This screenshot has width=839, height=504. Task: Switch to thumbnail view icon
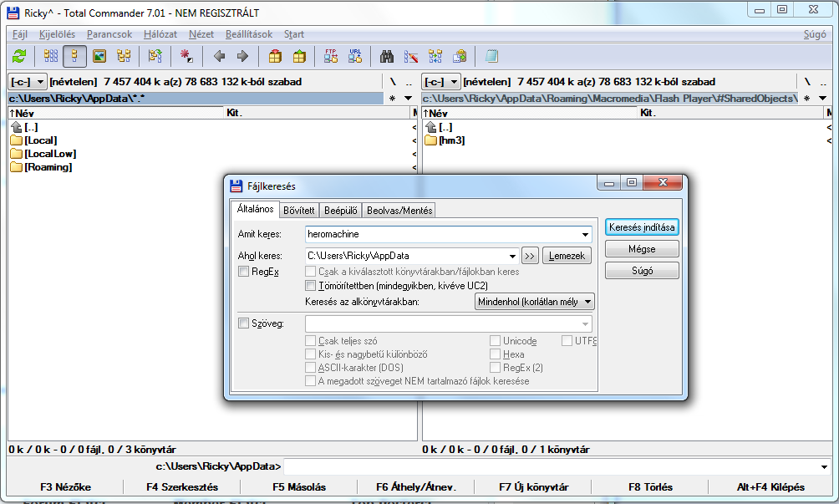(x=99, y=56)
